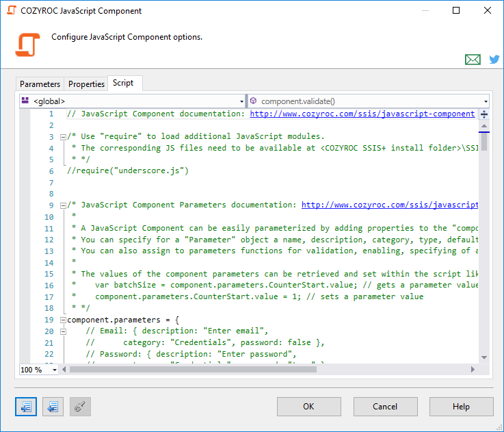Click the horizontal scrollbar left arrow
Screen dimensions: 504x432
pyautogui.click(x=64, y=369)
